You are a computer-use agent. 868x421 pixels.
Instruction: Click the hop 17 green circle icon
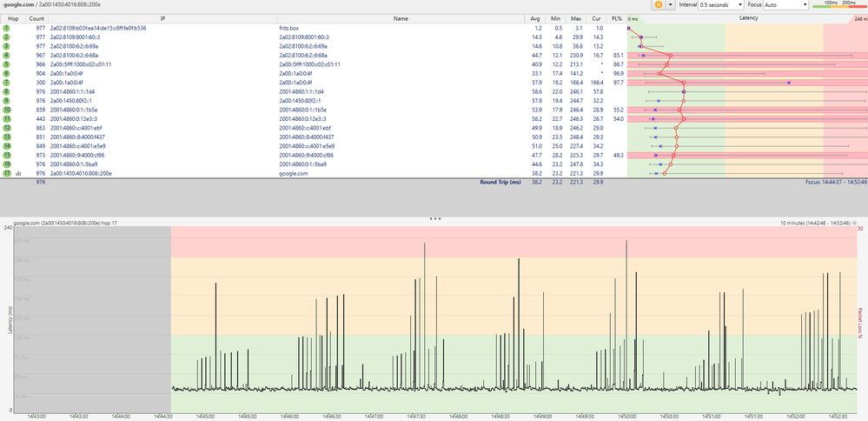click(6, 174)
